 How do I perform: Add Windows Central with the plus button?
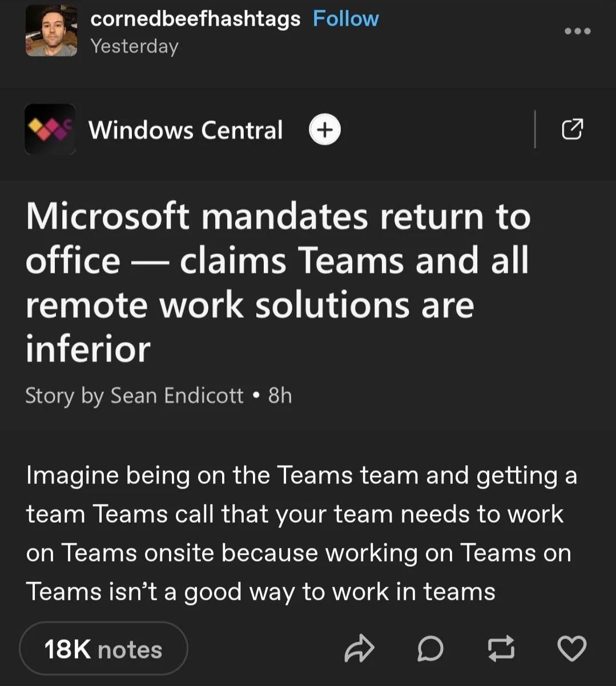(325, 130)
